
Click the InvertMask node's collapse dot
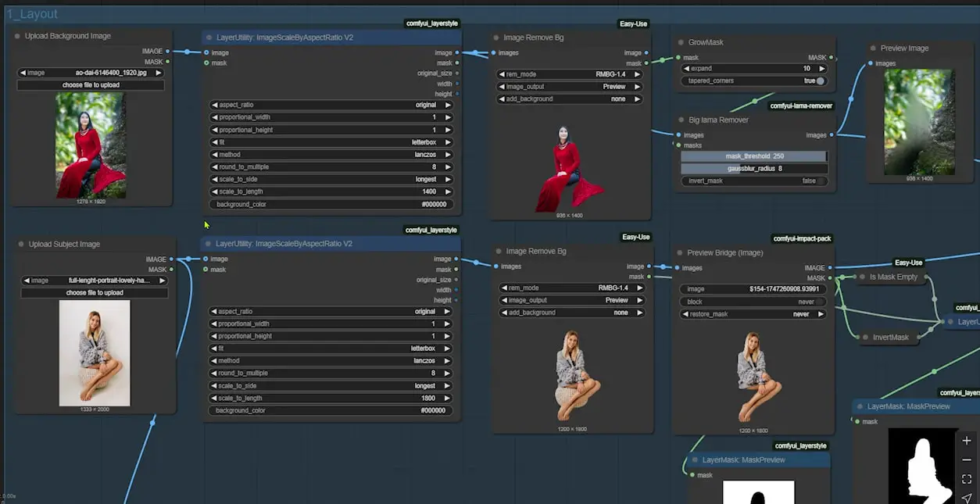pyautogui.click(x=865, y=338)
